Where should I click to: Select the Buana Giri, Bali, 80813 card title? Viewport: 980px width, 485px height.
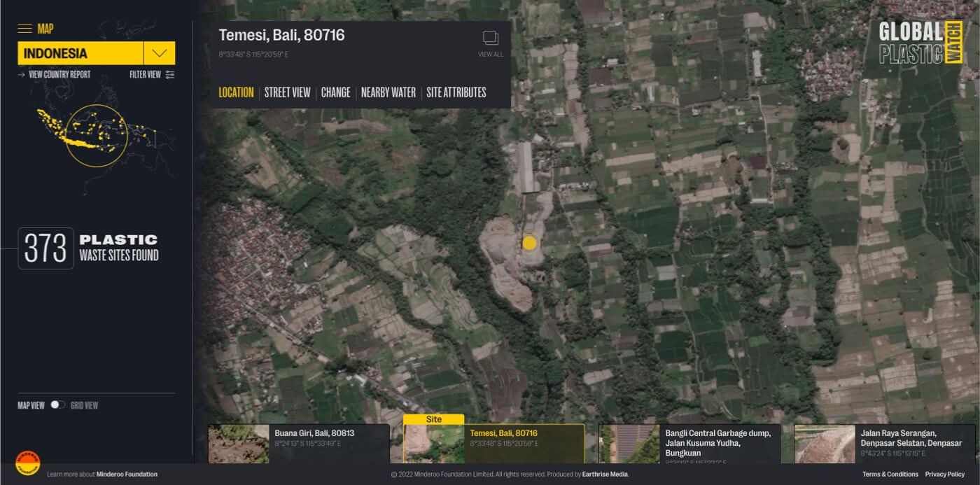pyautogui.click(x=314, y=433)
